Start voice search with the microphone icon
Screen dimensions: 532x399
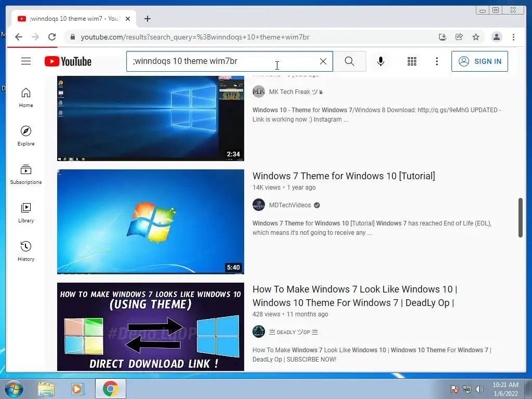(x=381, y=61)
